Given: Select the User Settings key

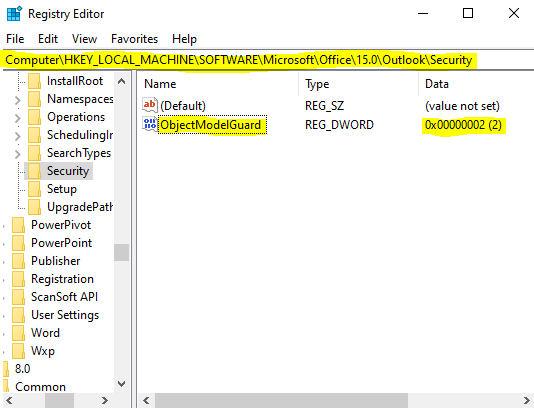Looking at the screenshot, I should [x=65, y=315].
